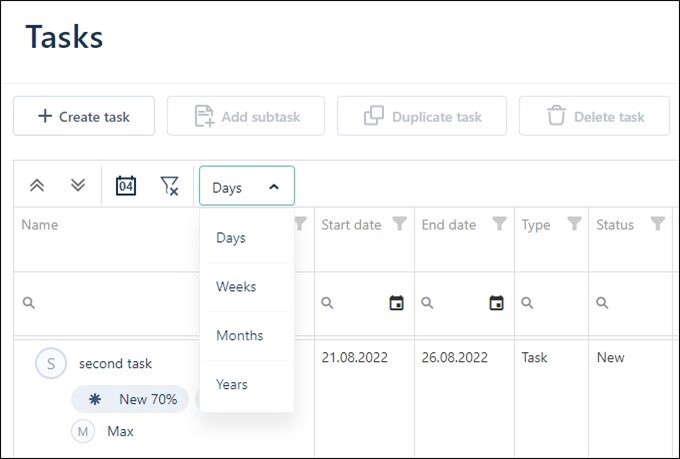
Task: Open Start date calendar picker icon
Action: 396,302
